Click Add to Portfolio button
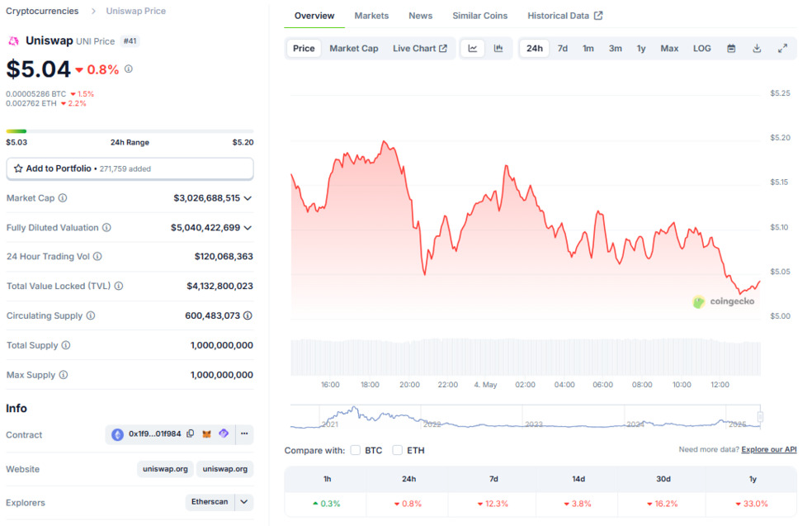Image resolution: width=812 pixels, height=526 pixels. [130, 168]
